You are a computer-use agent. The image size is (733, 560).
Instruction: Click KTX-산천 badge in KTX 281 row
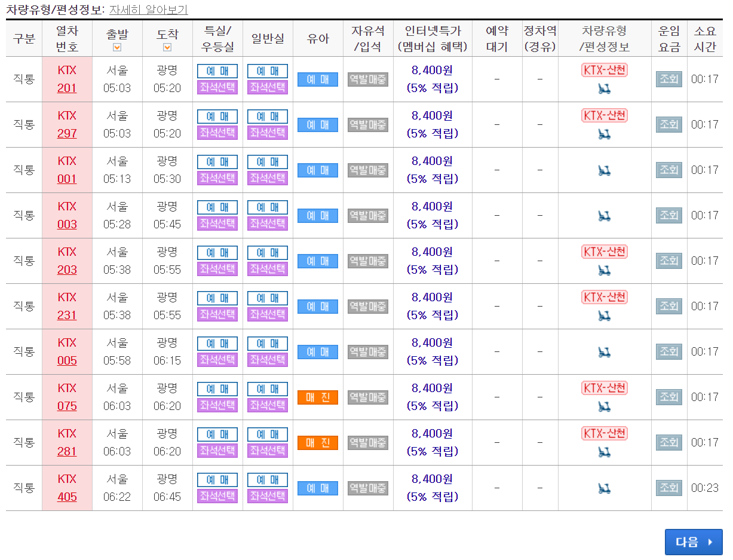click(x=605, y=433)
